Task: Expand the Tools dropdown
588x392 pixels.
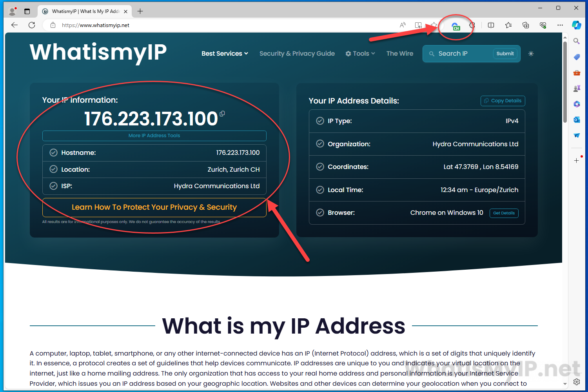Action: point(360,54)
